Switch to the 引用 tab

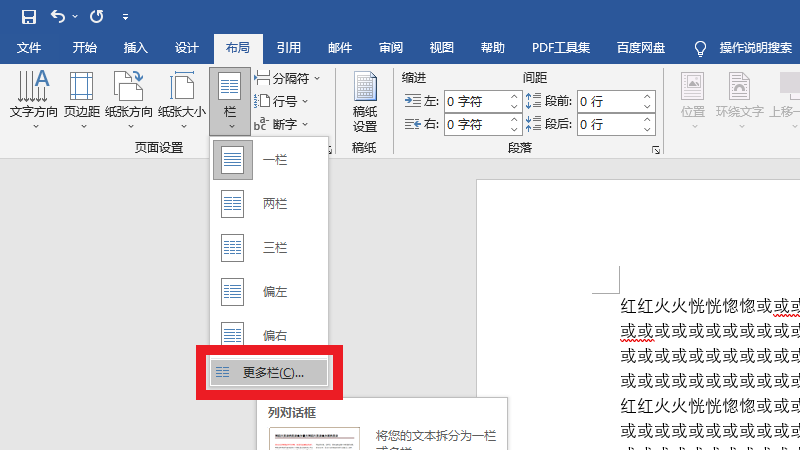[x=289, y=48]
